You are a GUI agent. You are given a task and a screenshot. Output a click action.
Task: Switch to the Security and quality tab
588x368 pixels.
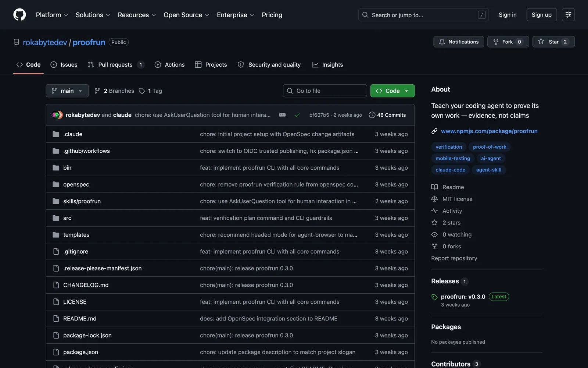point(269,65)
